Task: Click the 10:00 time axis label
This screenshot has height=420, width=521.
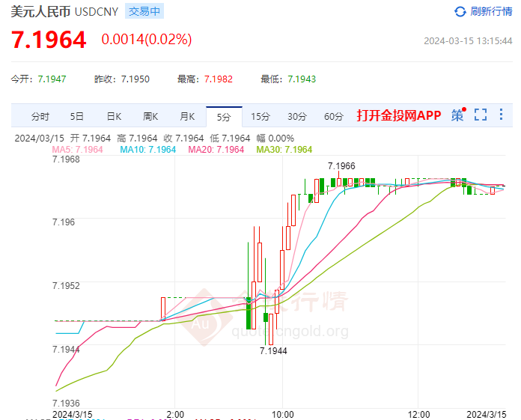Action: pyautogui.click(x=283, y=414)
